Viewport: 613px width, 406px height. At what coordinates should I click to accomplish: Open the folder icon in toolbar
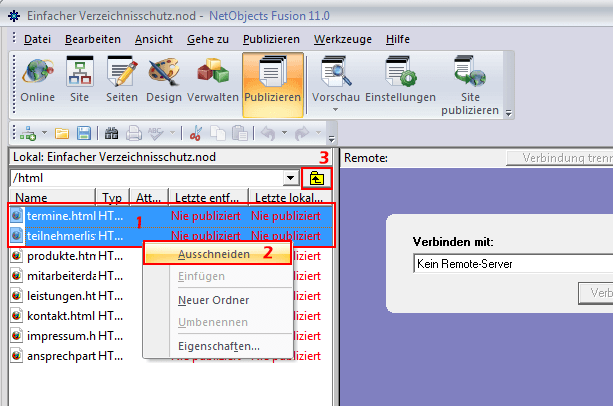tap(62, 134)
